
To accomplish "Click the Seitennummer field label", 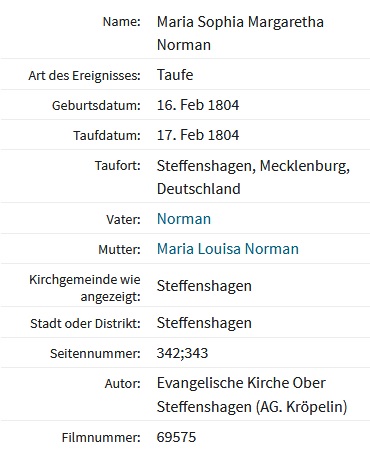I will (x=95, y=353).
